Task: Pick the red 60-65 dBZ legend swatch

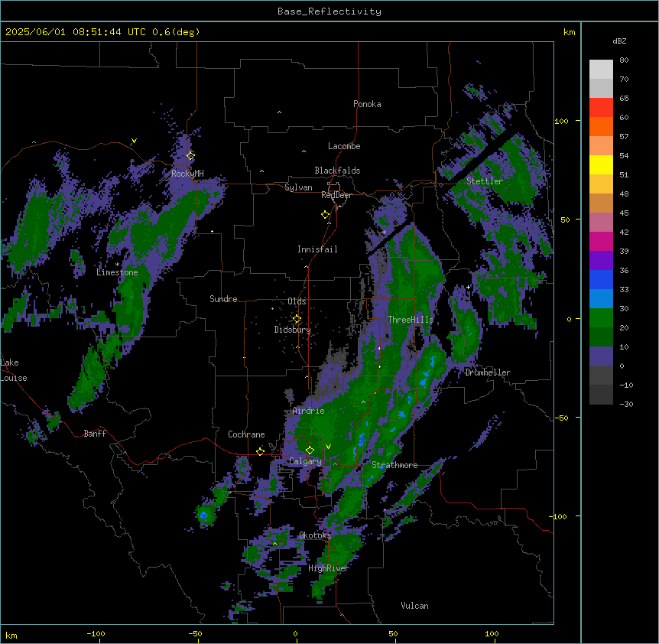Action: pyautogui.click(x=601, y=108)
